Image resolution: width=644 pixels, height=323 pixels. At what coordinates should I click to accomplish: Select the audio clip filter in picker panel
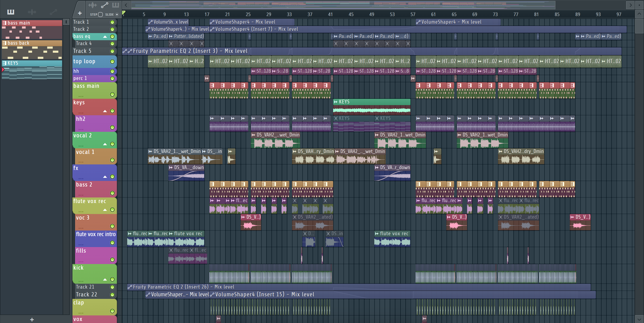coord(32,12)
